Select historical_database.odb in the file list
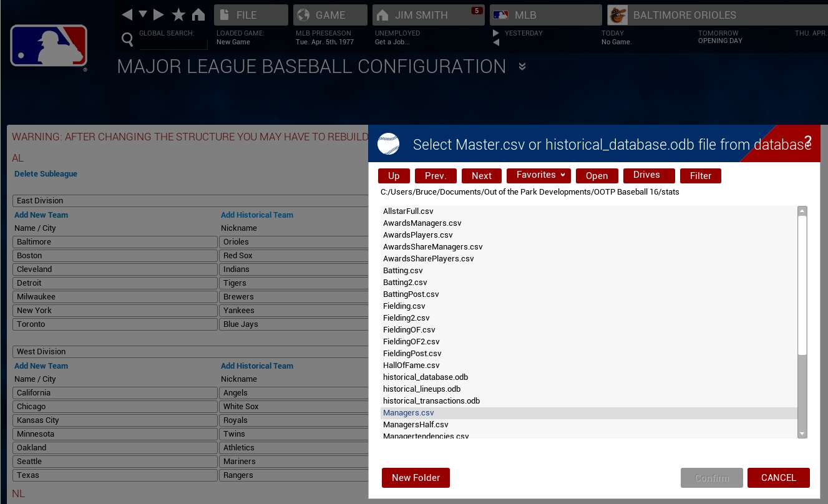Screen dimensions: 828x504 click(426, 377)
